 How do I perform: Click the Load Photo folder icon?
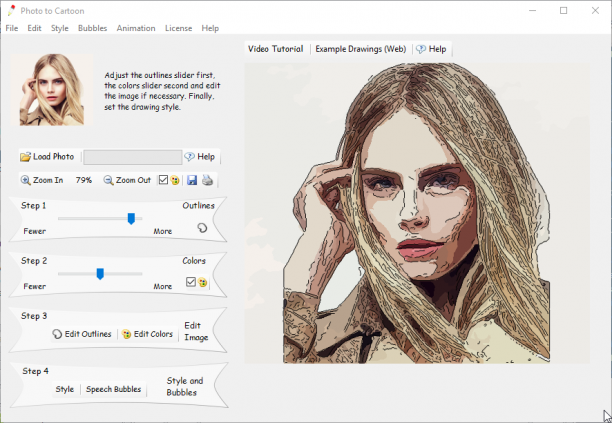click(25, 157)
